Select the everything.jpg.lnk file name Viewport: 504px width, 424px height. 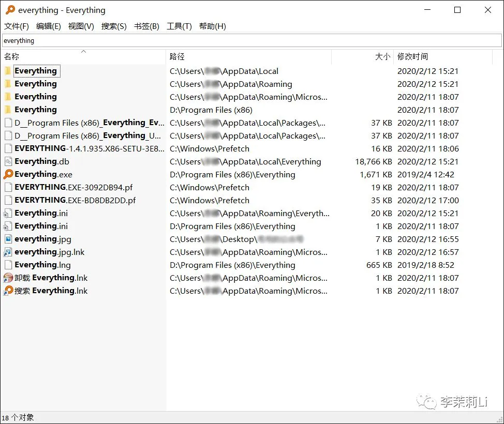tap(50, 252)
